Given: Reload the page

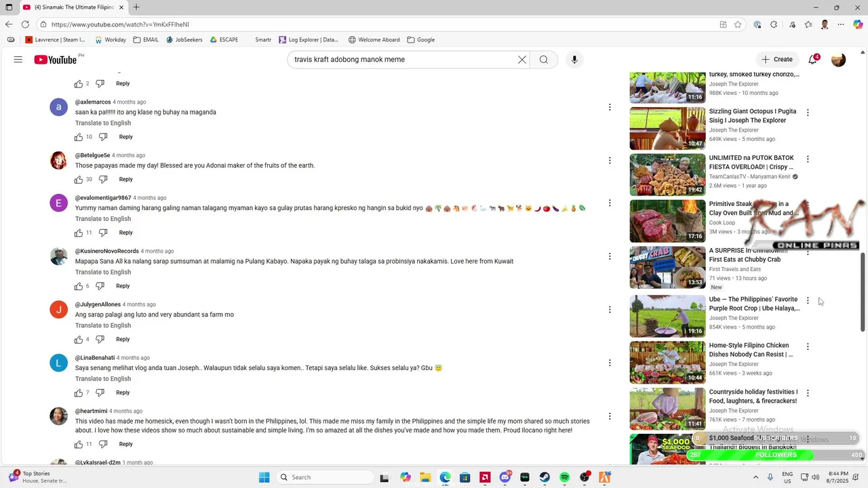Looking at the screenshot, I should click(25, 24).
